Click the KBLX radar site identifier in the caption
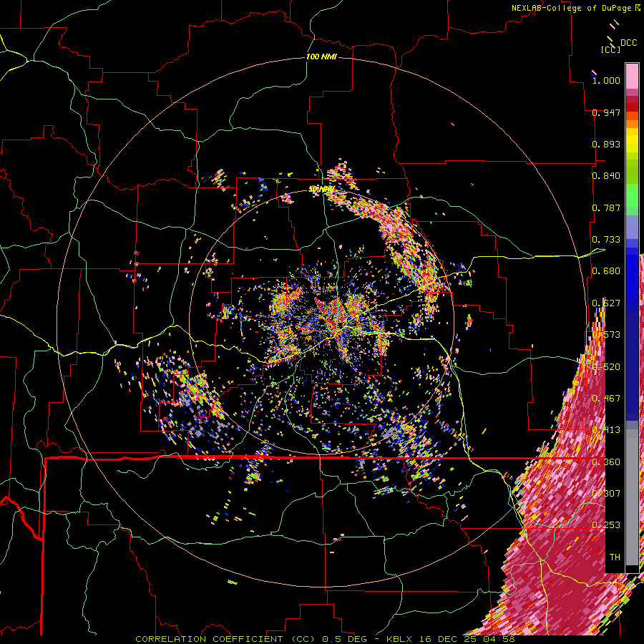This screenshot has width=644, height=644. (x=401, y=639)
